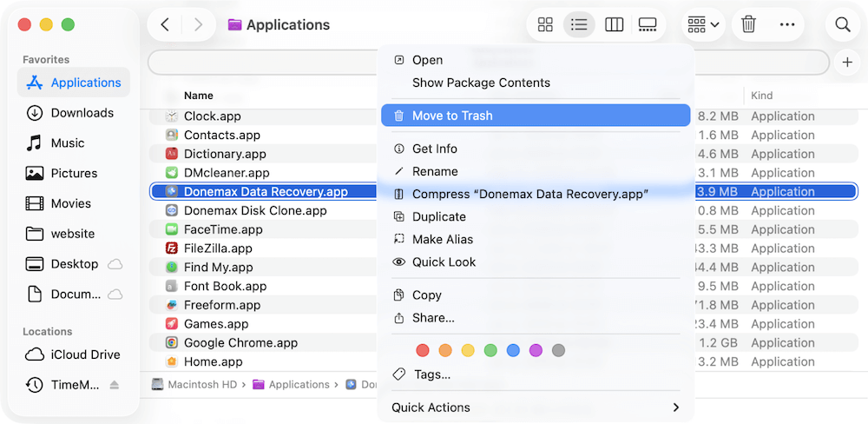Open the more actions ellipsis menu
This screenshot has height=424, width=868.
[787, 25]
